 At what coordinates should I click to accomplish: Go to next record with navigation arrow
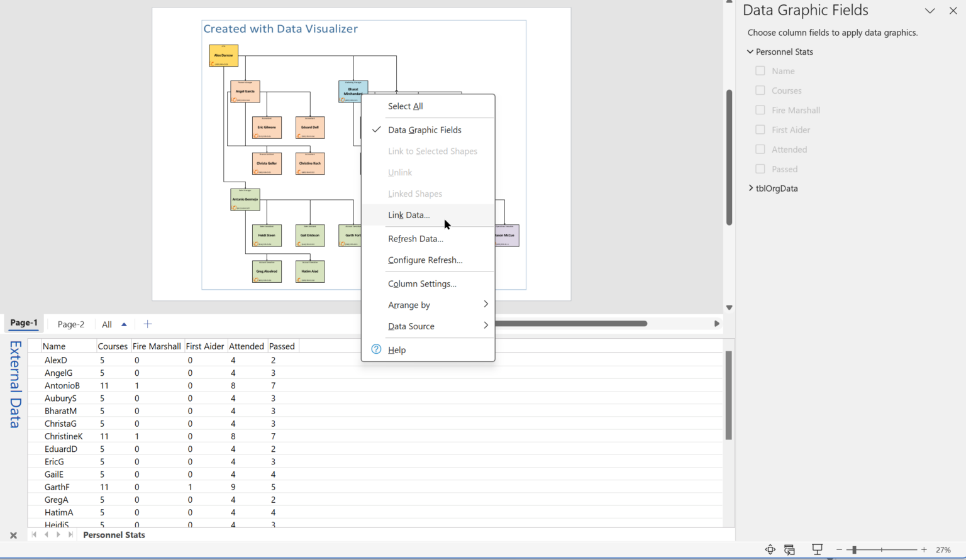[x=58, y=534]
